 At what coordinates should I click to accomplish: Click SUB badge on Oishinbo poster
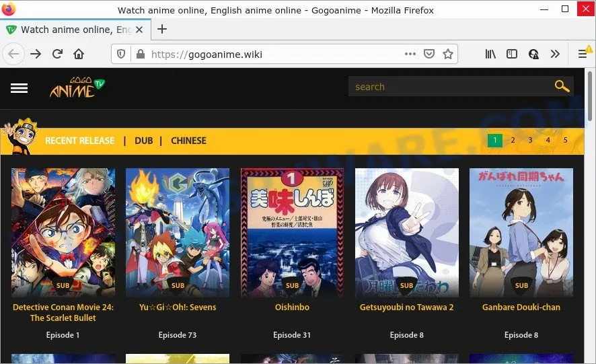tap(292, 285)
